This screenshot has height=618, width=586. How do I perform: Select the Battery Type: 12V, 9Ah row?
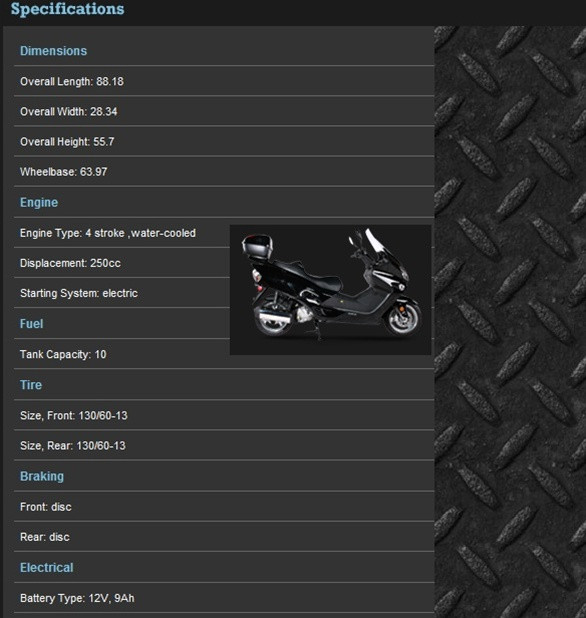[x=224, y=598]
